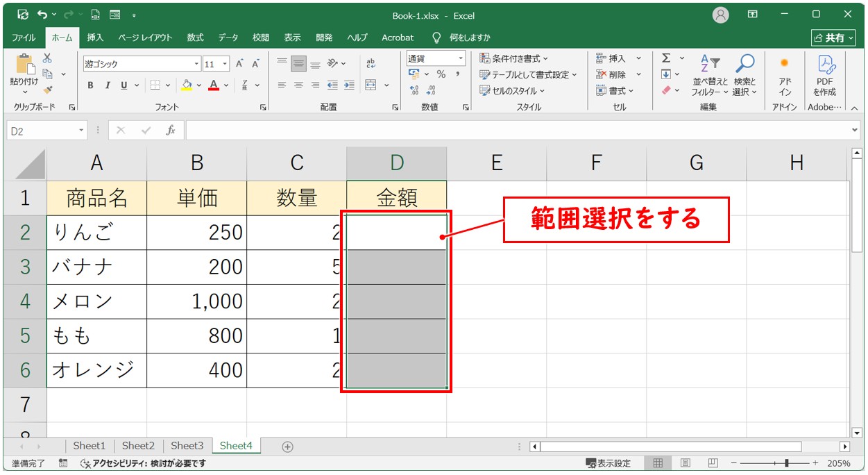Click the clear eraser icon

(x=666, y=90)
